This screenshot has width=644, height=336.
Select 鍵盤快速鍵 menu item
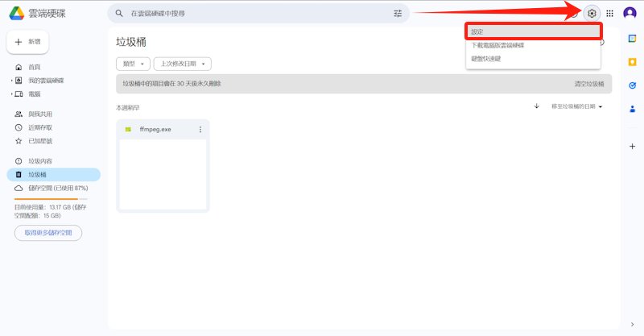coord(533,59)
